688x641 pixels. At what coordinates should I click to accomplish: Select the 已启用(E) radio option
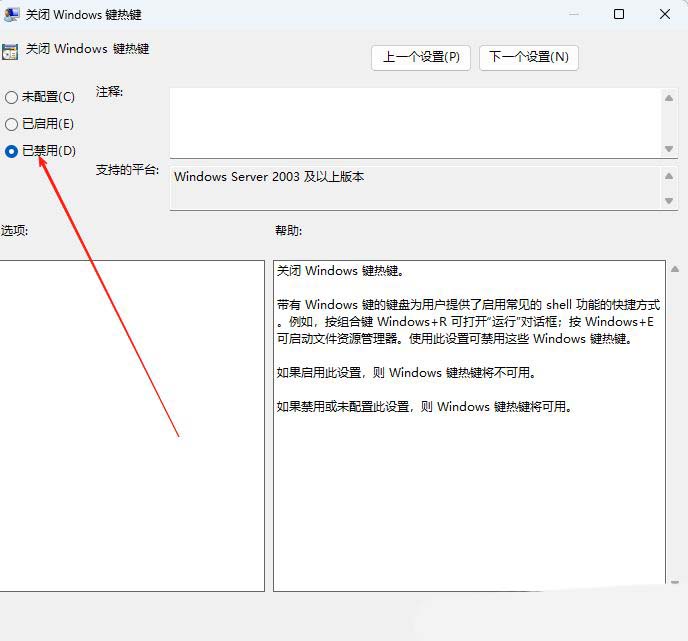(x=39, y=124)
